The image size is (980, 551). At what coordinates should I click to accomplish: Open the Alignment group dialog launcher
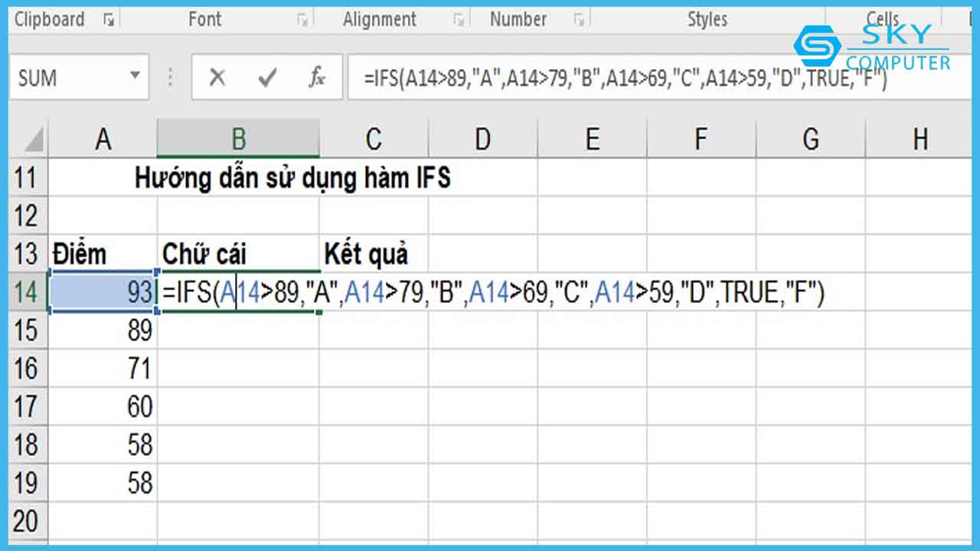459,21
